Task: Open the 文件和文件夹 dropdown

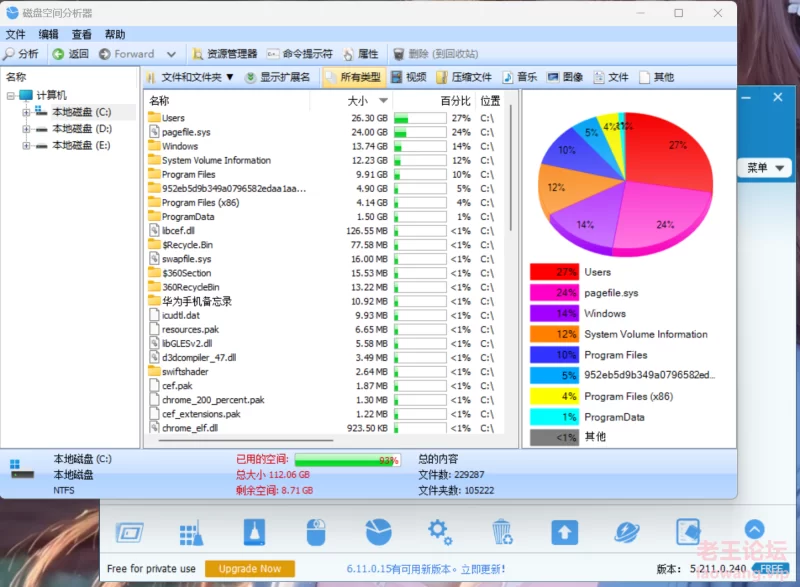Action: [190, 77]
